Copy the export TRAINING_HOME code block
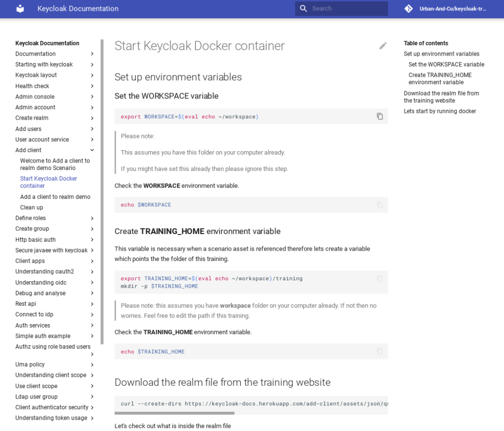The width and height of the screenshot is (504, 431). click(380, 278)
